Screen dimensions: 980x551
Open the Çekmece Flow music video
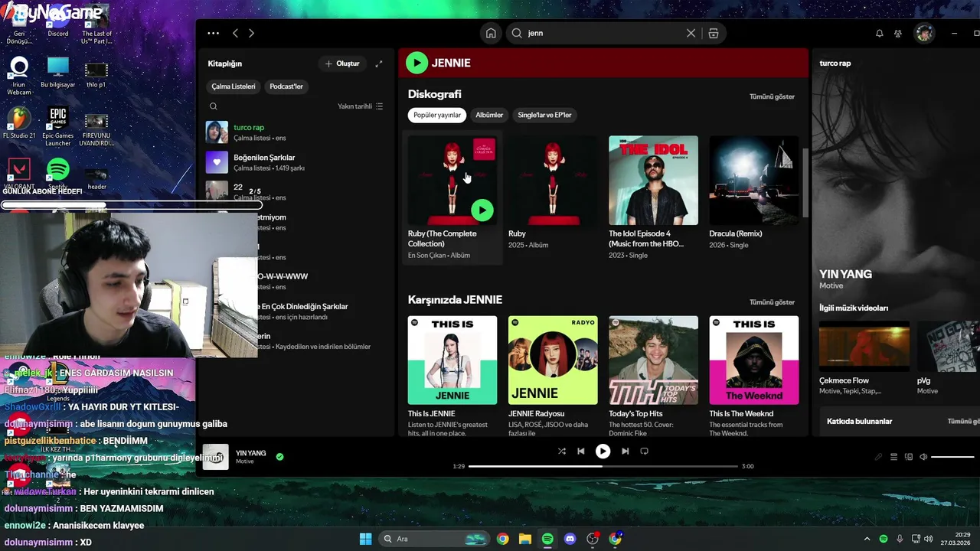(864, 347)
